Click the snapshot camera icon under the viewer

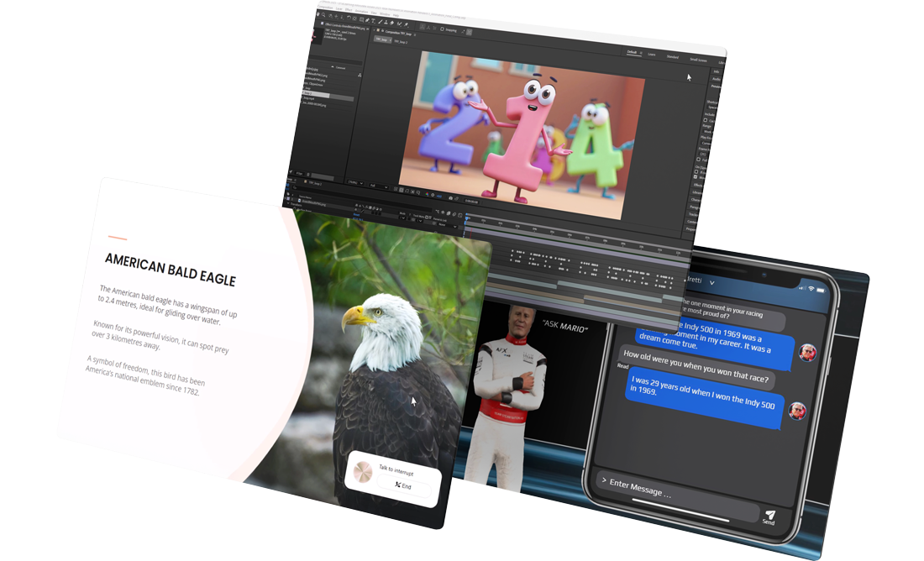coord(450,198)
